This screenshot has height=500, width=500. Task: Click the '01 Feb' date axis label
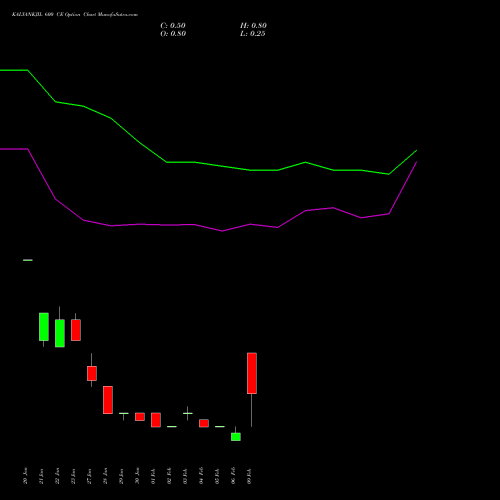153,476
